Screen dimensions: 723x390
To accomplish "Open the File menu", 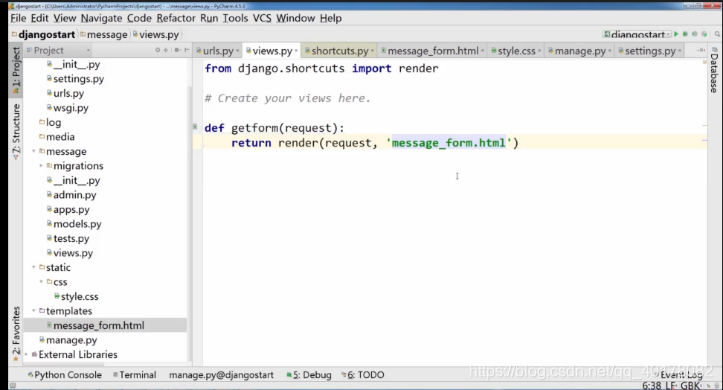I will click(x=18, y=18).
